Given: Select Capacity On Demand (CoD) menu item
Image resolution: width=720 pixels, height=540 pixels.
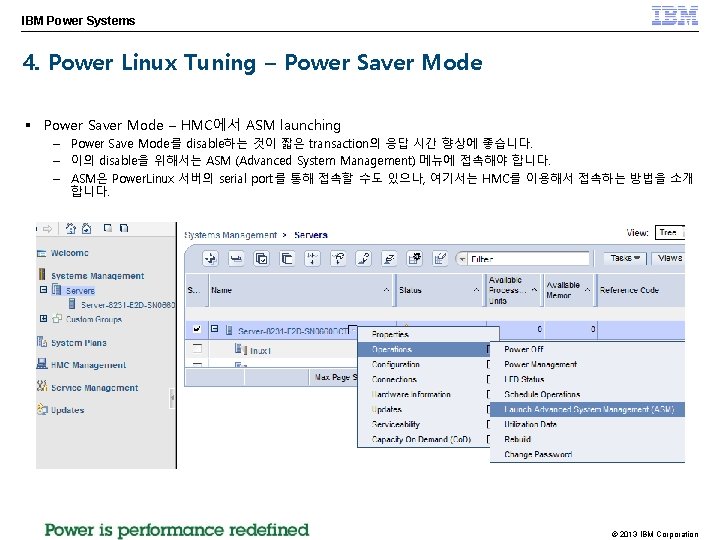Looking at the screenshot, I should (424, 439).
